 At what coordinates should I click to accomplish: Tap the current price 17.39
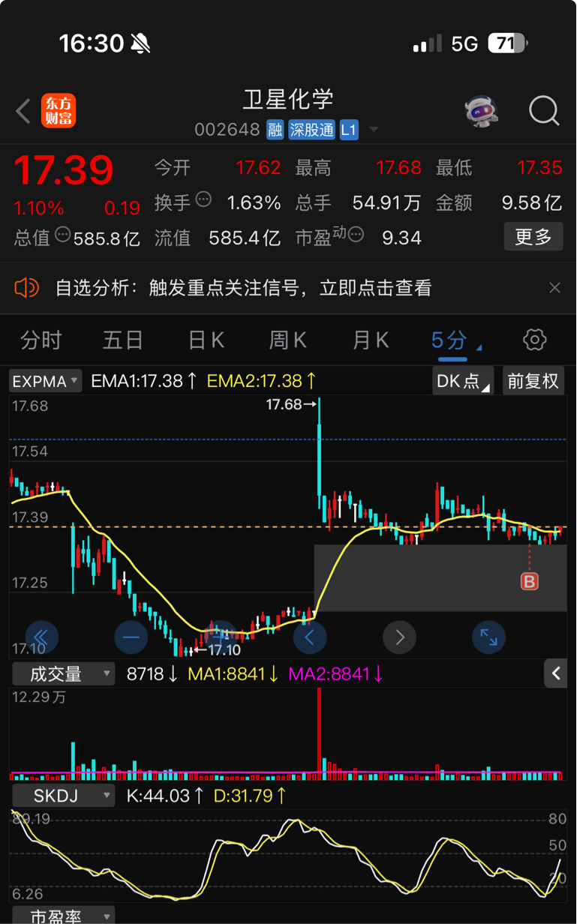[64, 169]
